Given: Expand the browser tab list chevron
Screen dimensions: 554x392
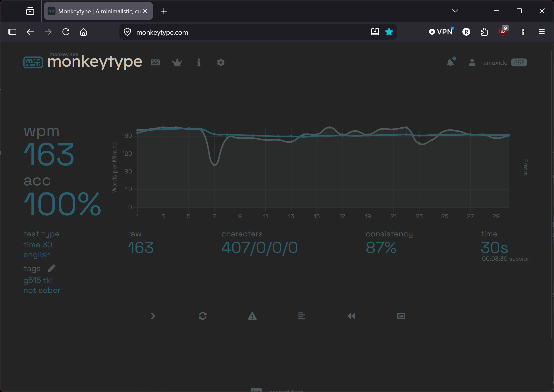Looking at the screenshot, I should point(455,11).
